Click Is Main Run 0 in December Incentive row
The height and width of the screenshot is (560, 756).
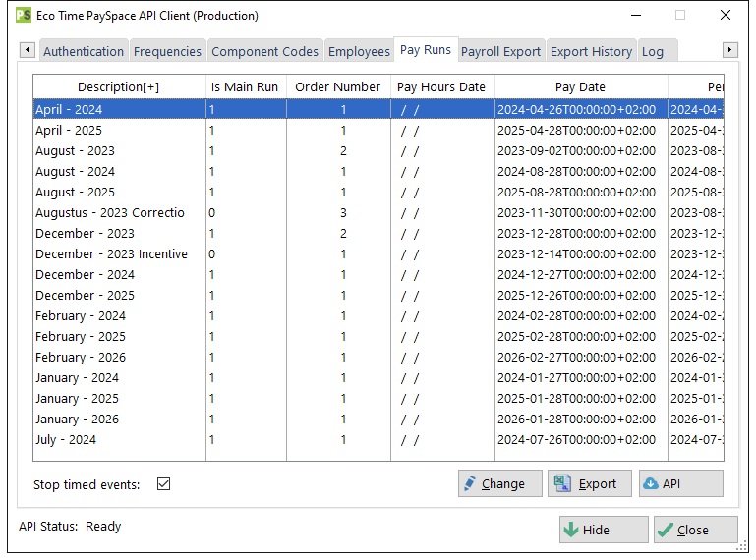coord(211,254)
